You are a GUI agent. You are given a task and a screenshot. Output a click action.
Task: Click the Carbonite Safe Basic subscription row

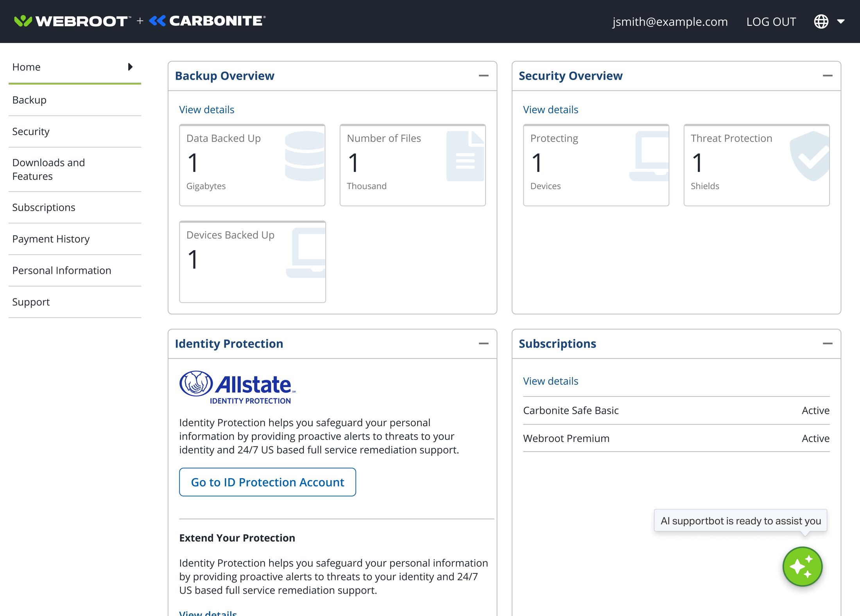click(676, 411)
